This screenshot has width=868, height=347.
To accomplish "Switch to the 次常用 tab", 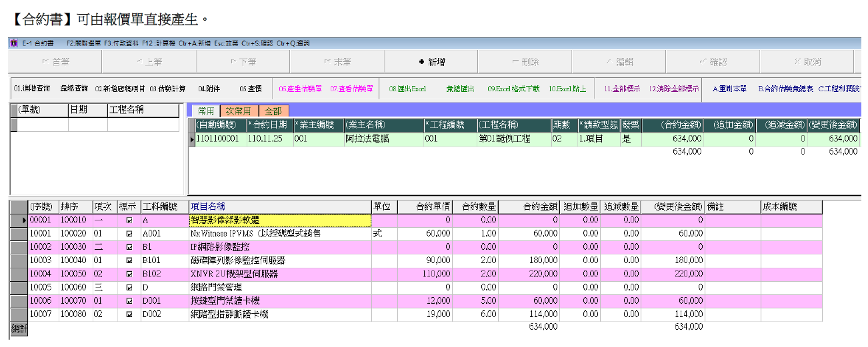I will 238,111.
